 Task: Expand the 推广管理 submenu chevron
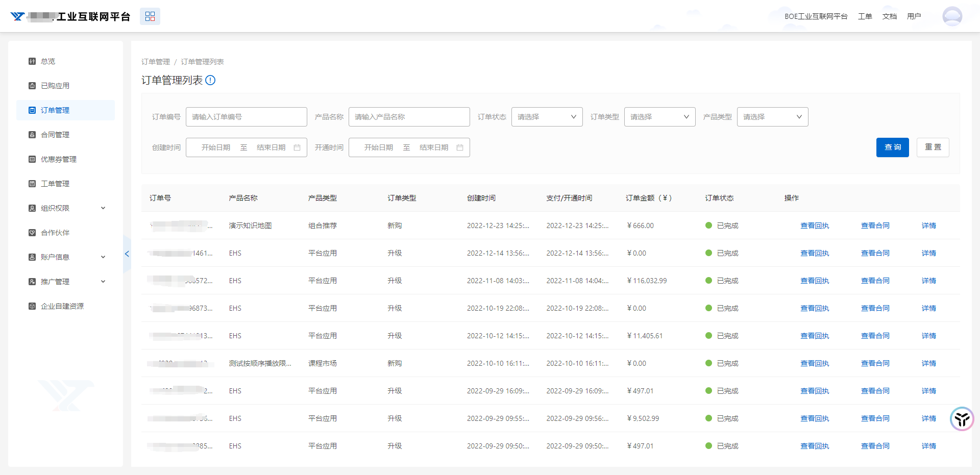(103, 282)
